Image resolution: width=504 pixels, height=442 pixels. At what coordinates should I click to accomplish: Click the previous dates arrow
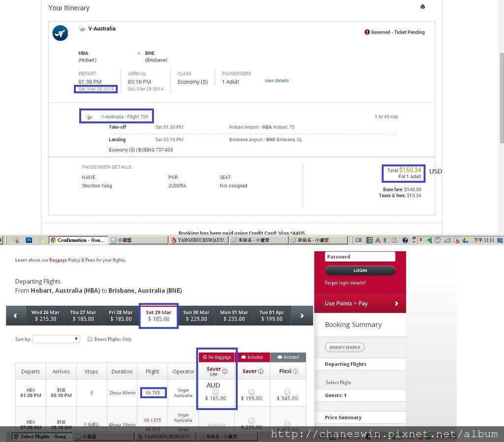[x=15, y=316]
